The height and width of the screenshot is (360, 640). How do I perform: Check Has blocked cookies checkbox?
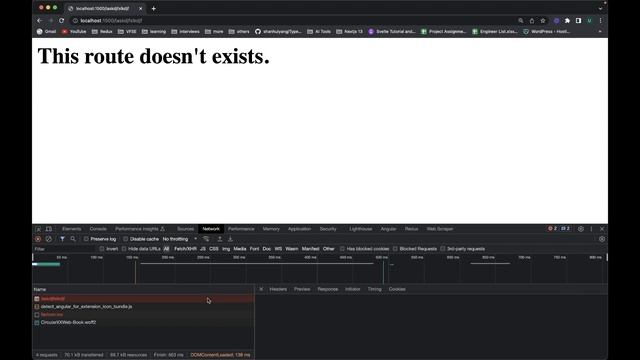click(x=342, y=249)
